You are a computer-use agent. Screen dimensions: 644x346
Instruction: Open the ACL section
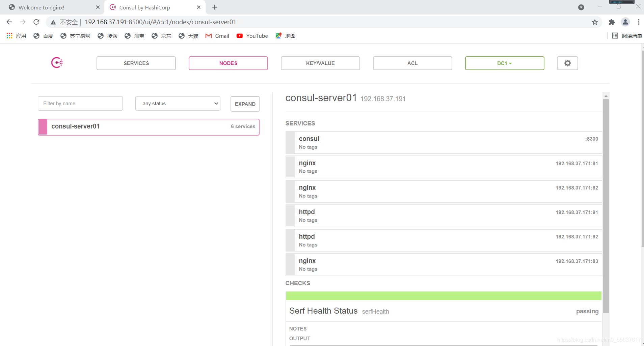(412, 63)
